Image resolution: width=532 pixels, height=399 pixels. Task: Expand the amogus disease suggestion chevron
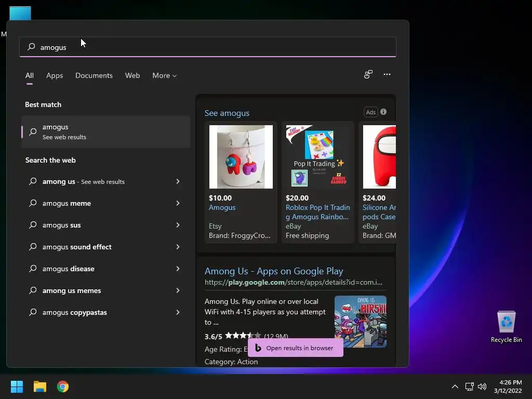[x=178, y=269]
